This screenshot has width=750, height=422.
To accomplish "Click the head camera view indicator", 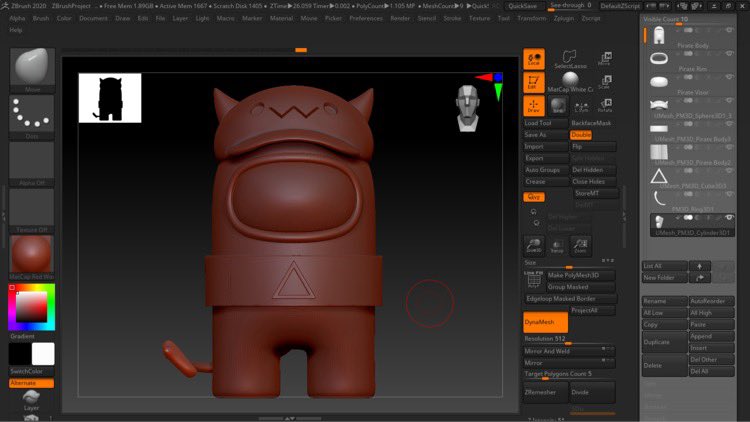I will [x=467, y=108].
